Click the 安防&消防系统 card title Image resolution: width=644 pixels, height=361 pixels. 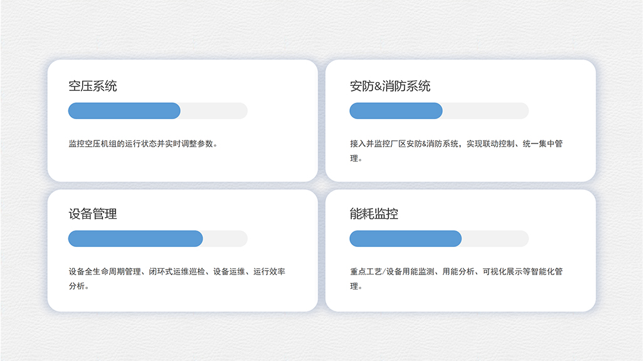coord(390,86)
